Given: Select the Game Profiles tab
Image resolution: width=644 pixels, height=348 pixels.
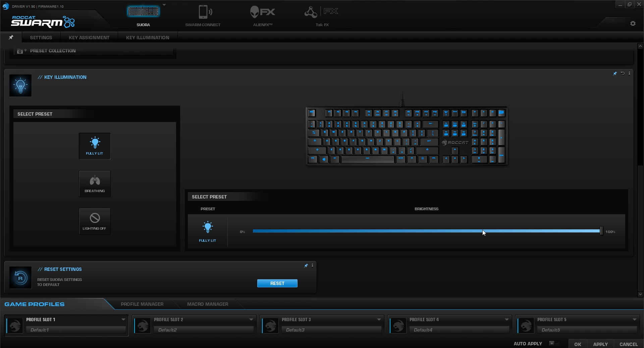Looking at the screenshot, I should click(35, 304).
